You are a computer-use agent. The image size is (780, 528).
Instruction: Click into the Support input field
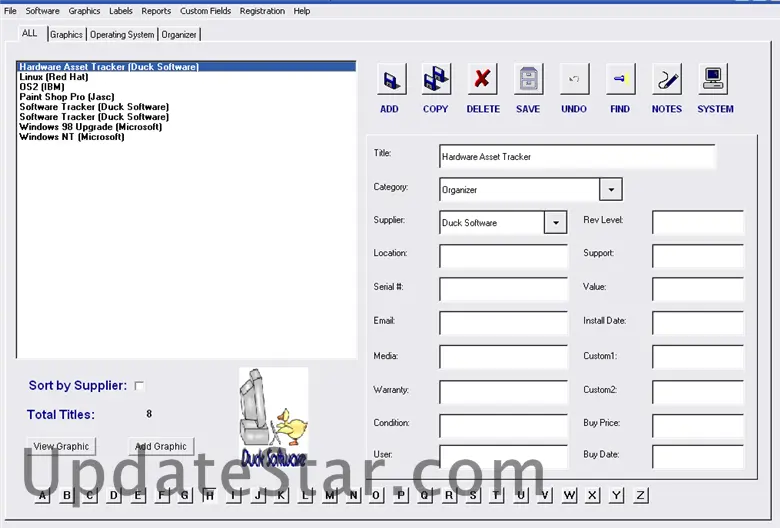click(x=698, y=256)
